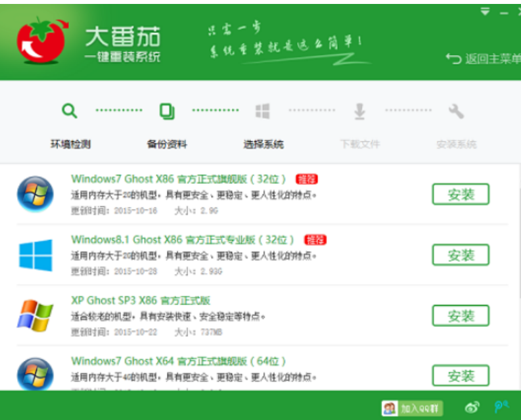Open the dropdown menu arrow in title bar
The height and width of the screenshot is (420, 521).
[x=485, y=12]
